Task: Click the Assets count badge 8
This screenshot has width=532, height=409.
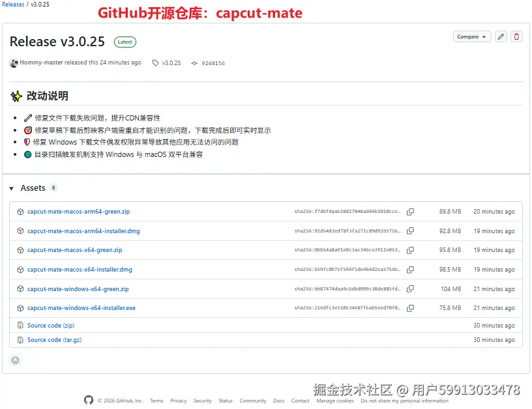Action: click(53, 188)
